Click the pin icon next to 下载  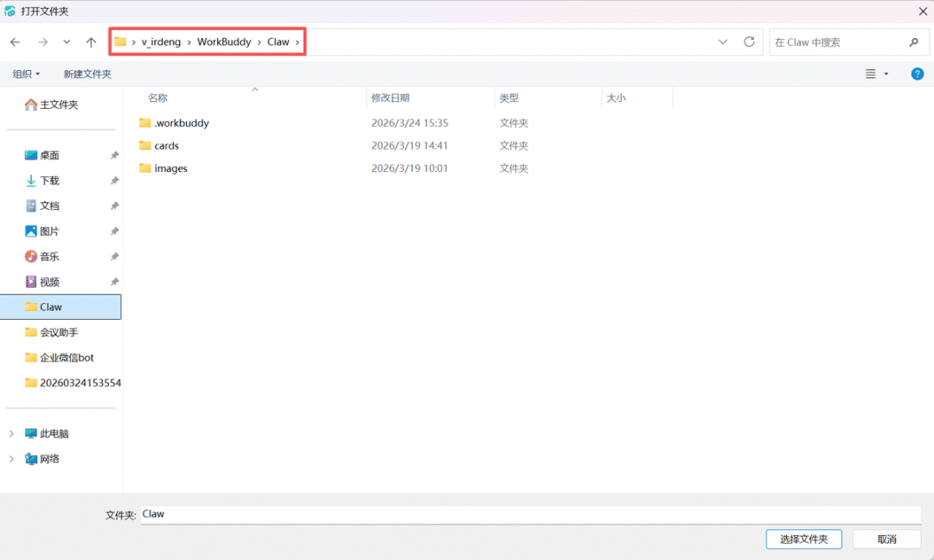pyautogui.click(x=114, y=181)
